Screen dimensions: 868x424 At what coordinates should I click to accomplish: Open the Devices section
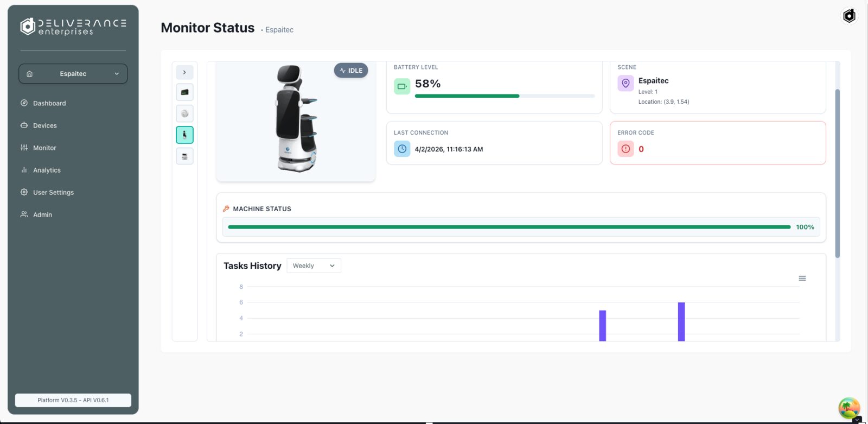coord(45,125)
